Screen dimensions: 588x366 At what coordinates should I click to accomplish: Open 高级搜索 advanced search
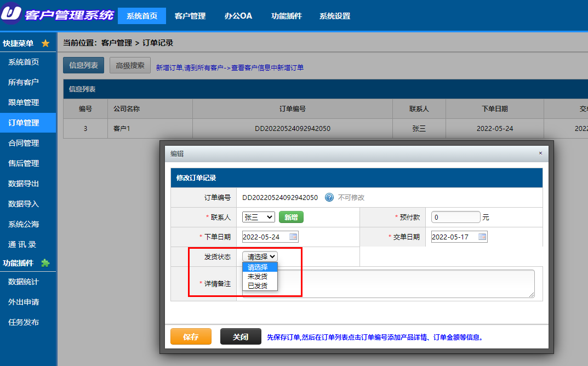coord(130,65)
